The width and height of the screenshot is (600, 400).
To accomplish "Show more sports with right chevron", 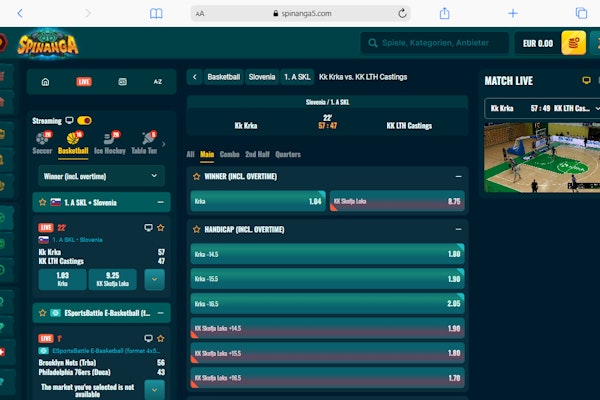I will [164, 144].
